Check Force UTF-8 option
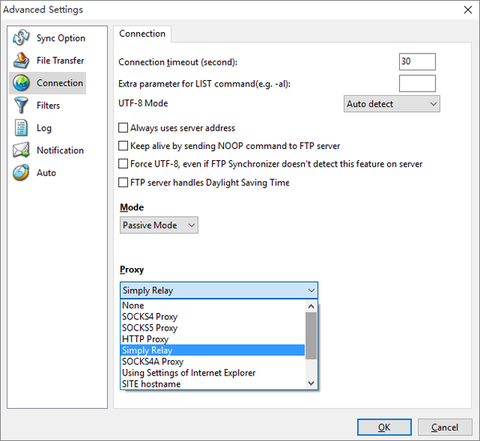480x441 pixels. click(x=123, y=164)
